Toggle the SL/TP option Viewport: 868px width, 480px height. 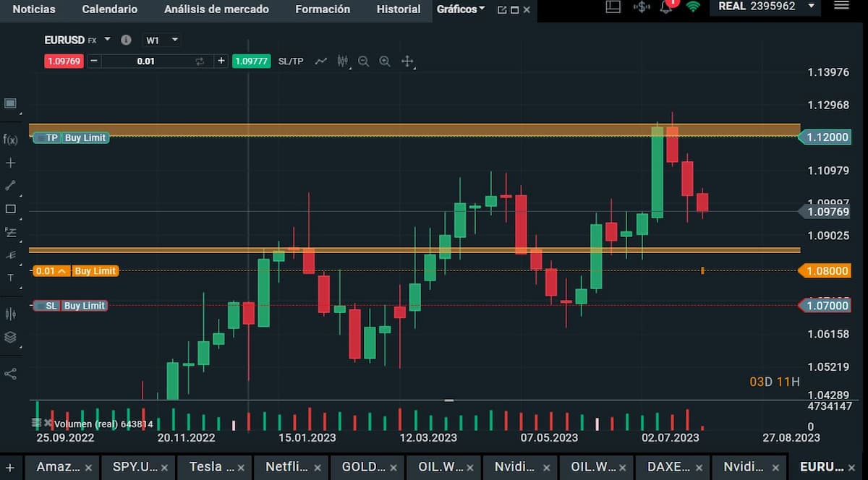pos(291,61)
